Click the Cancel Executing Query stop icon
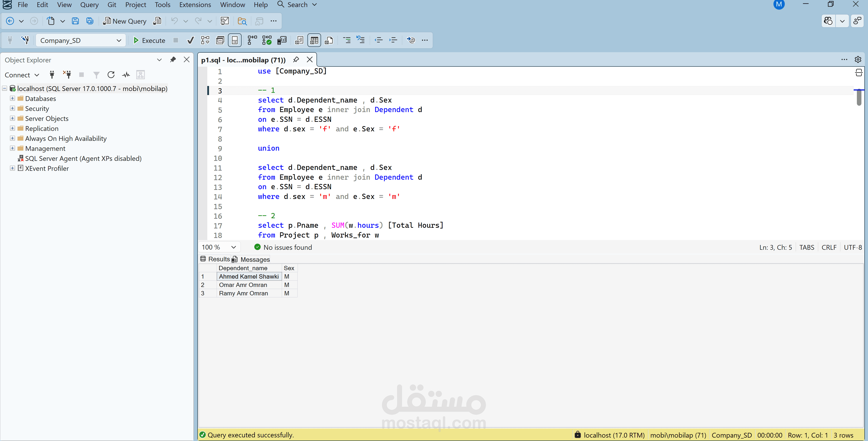The image size is (868, 441). pos(176,40)
